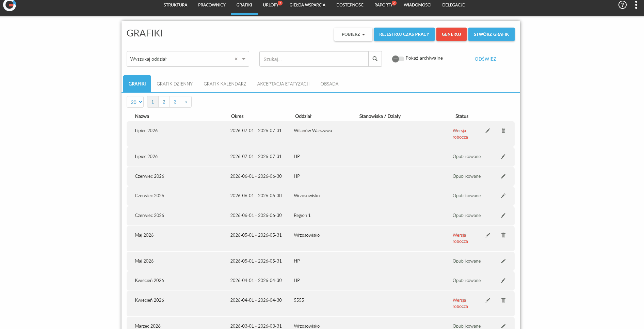The image size is (644, 329).
Task: Edit the Czerwiec 2026 Region 1 schedule
Action: pyautogui.click(x=503, y=215)
